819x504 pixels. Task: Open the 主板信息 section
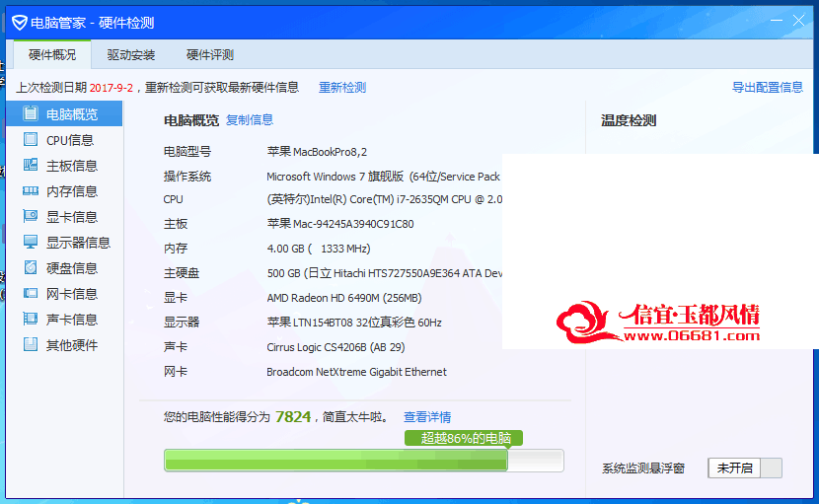tap(64, 166)
